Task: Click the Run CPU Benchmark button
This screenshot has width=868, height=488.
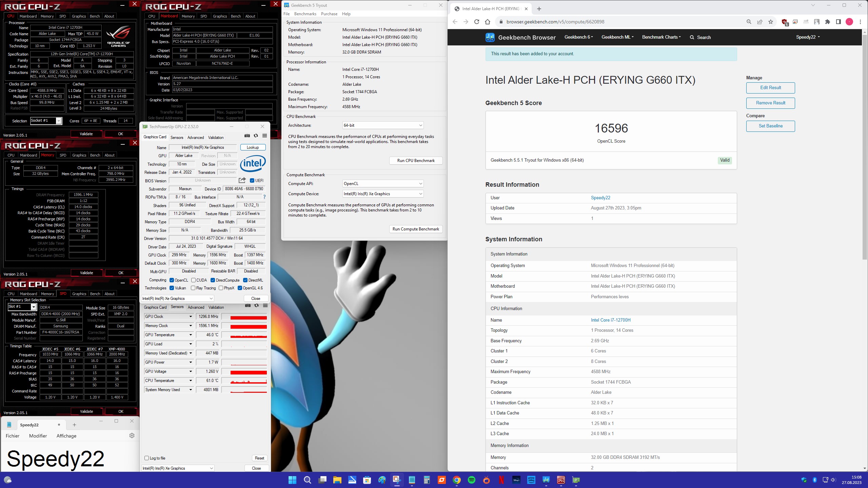Action: pos(416,161)
